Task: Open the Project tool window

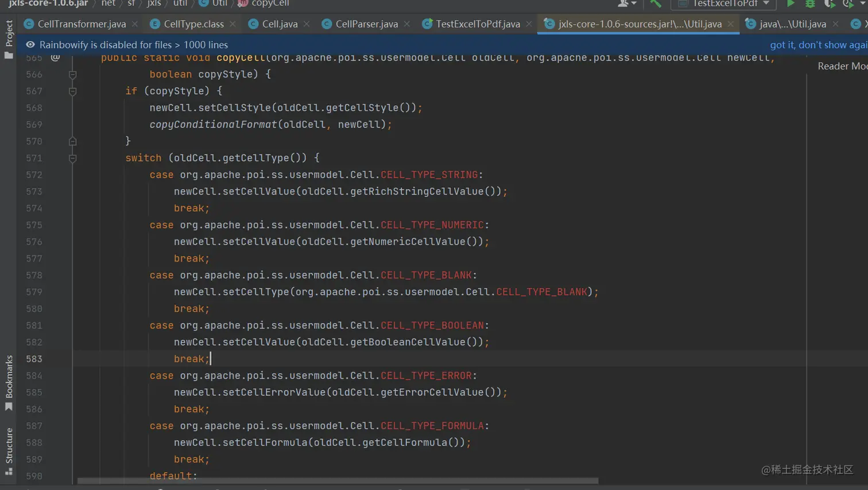Action: [9, 39]
